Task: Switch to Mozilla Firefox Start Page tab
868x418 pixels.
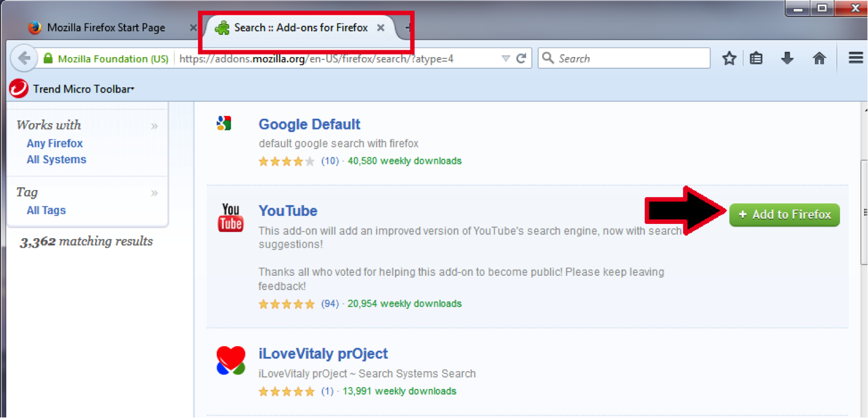Action: point(106,27)
